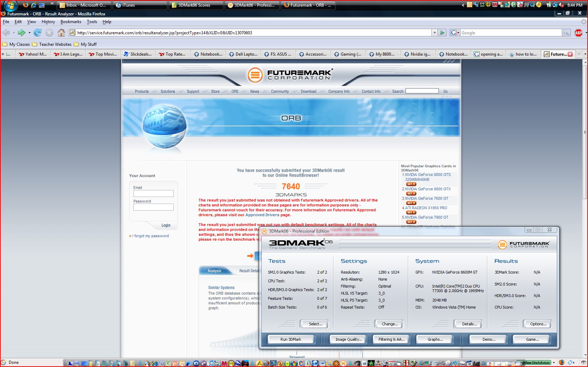Open the Forward button history dropdown
Viewport: 588px width, 367px height.
click(x=29, y=33)
